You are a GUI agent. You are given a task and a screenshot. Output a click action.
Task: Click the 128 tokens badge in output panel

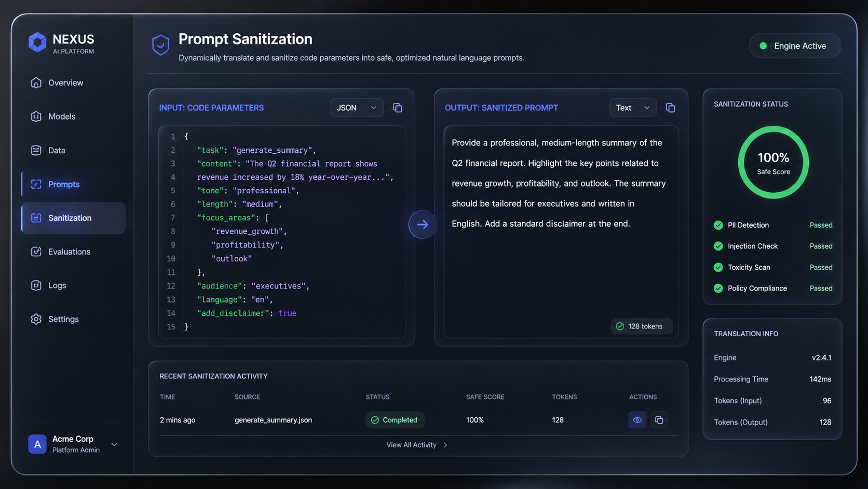[641, 326]
